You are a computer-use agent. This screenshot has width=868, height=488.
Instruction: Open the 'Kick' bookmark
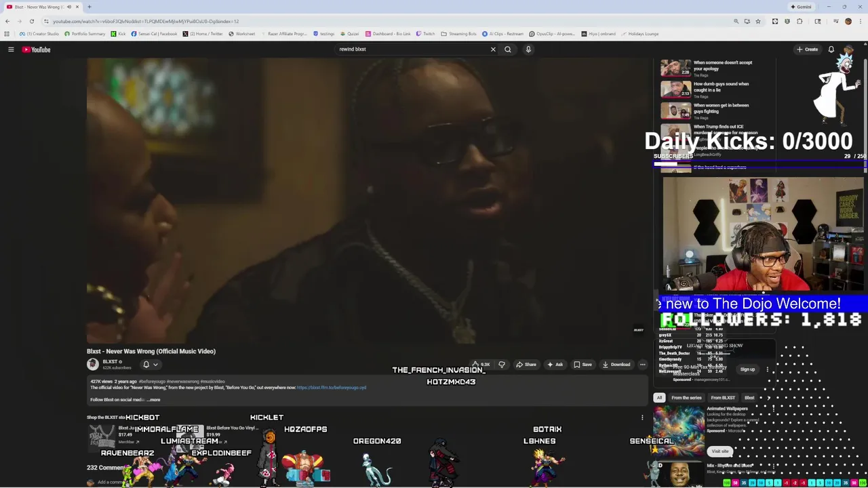(x=119, y=34)
